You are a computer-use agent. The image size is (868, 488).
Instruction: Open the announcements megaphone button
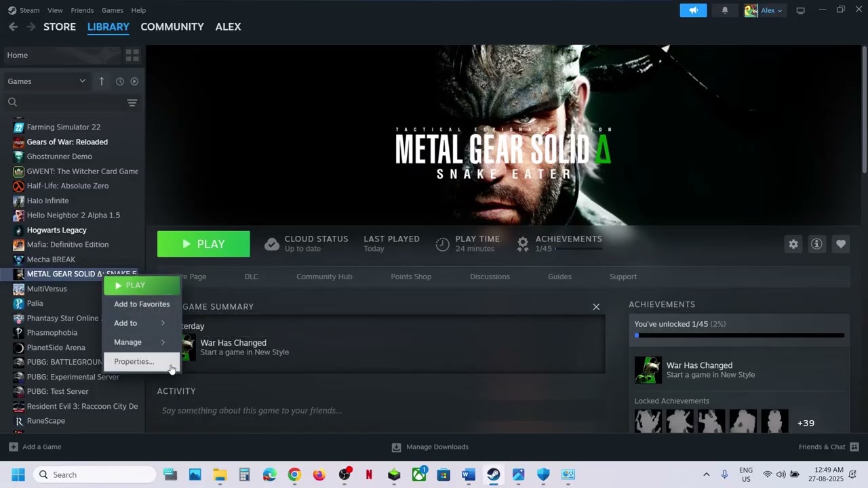click(x=693, y=10)
